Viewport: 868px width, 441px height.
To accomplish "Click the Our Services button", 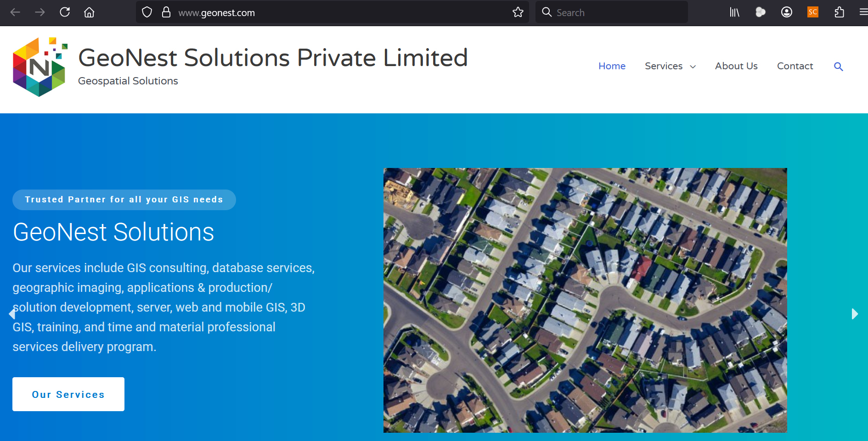I will 68,394.
